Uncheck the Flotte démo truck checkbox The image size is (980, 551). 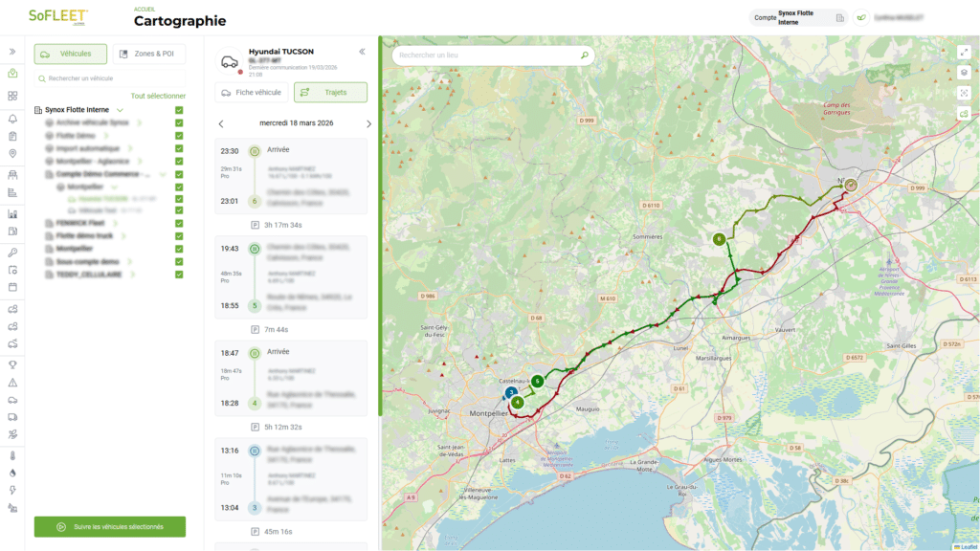tap(179, 236)
